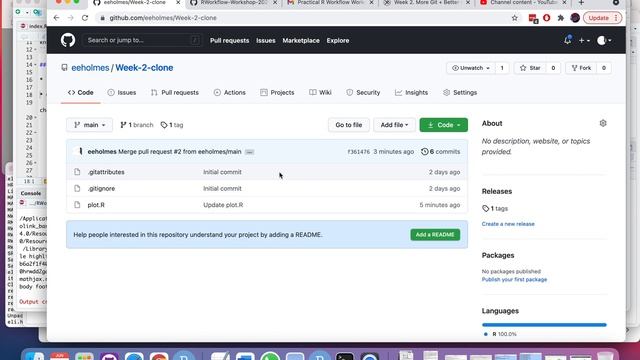
Task: Click Pull requests in the top navigation
Action: pos(229,40)
